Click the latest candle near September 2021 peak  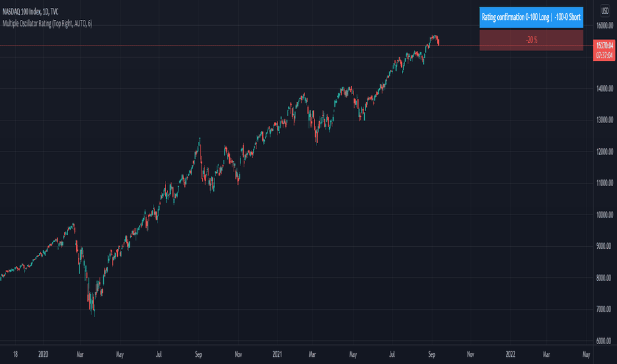click(x=438, y=42)
